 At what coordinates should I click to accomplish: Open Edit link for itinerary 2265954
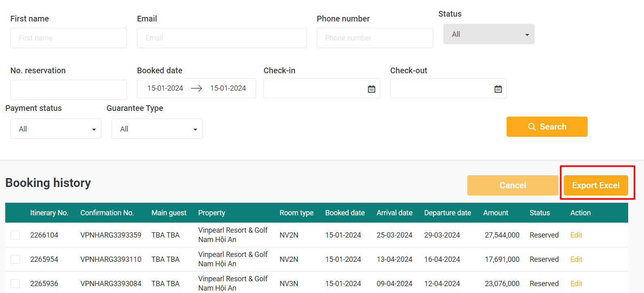(x=576, y=259)
